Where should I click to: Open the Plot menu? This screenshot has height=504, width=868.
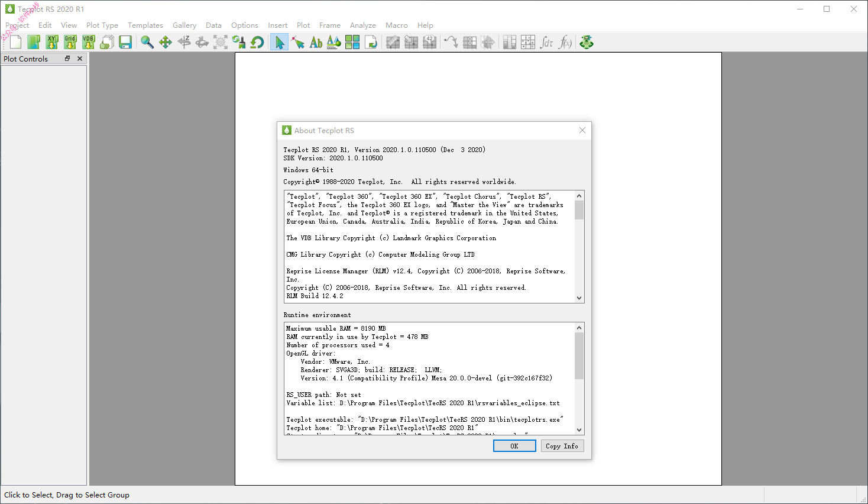(x=303, y=25)
